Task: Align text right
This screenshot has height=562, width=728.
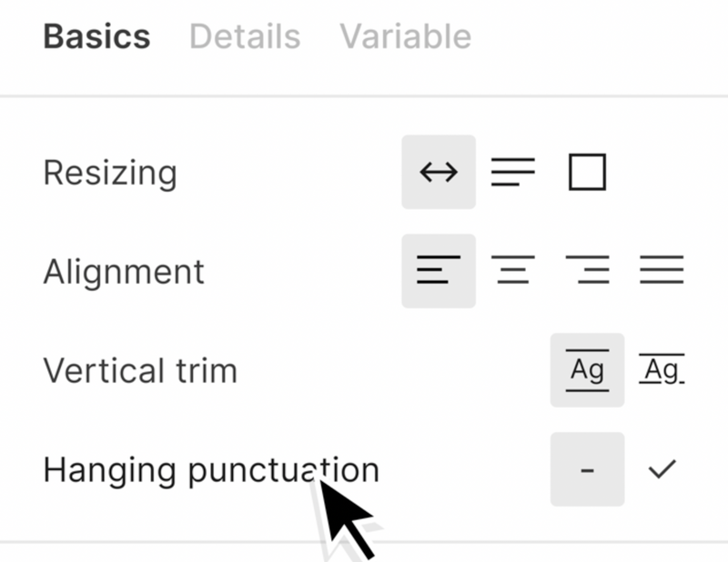Action: coord(587,271)
